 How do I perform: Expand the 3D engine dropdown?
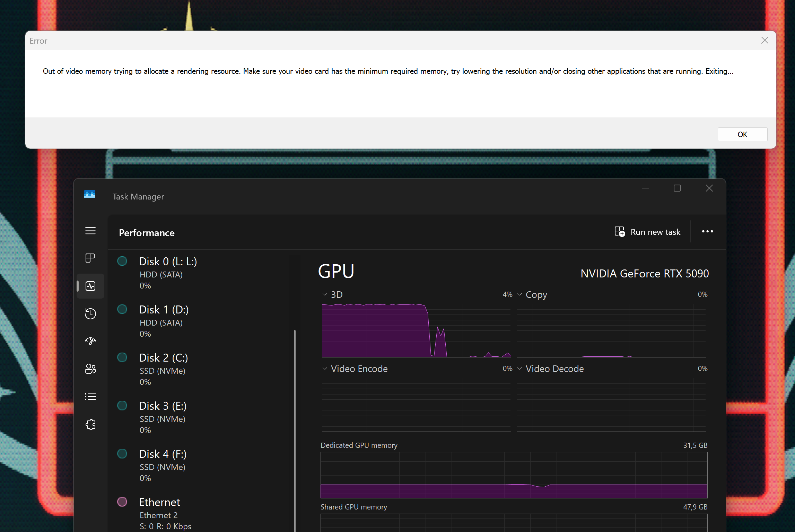point(325,294)
